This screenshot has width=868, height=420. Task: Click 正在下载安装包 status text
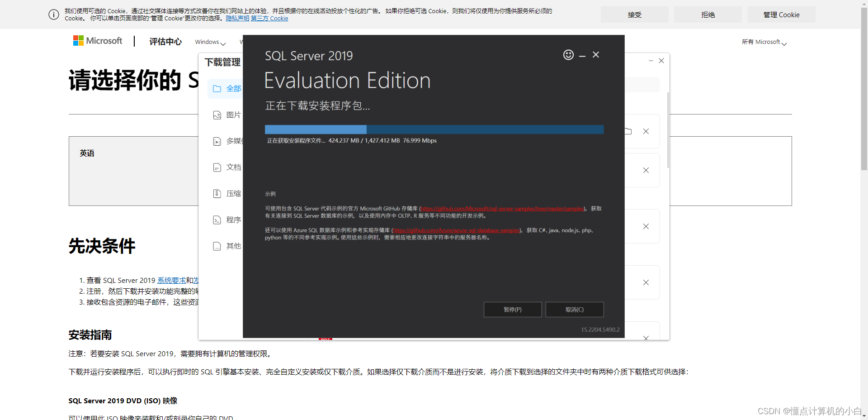(317, 106)
